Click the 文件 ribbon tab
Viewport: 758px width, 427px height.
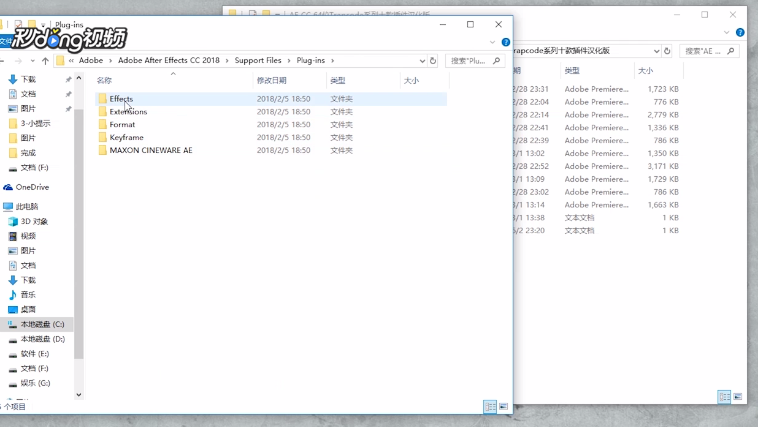5,42
